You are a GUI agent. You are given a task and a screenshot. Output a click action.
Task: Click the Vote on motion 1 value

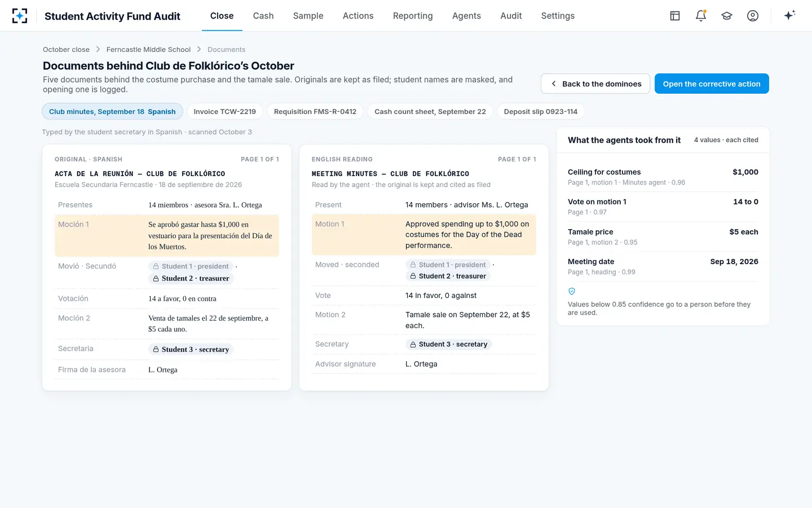point(745,202)
